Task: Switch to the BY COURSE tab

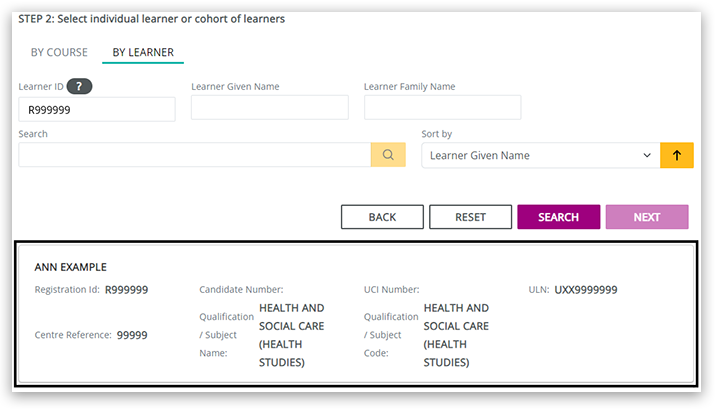Action: 59,52
